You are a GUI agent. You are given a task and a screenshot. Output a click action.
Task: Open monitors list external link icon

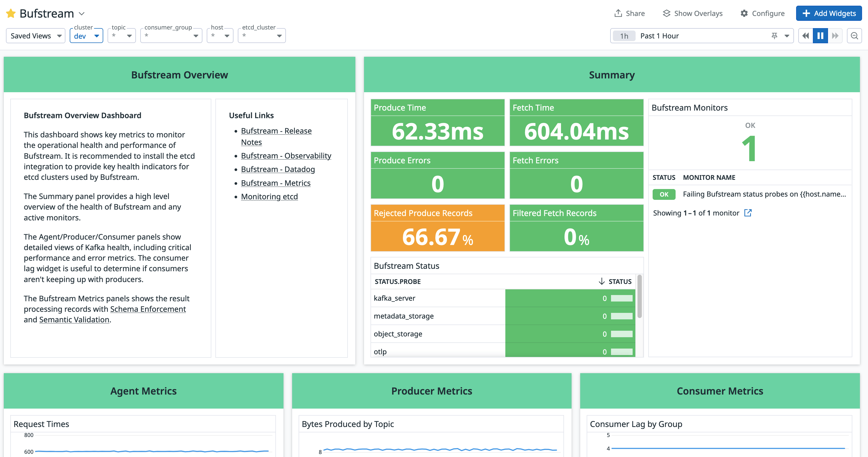tap(748, 213)
